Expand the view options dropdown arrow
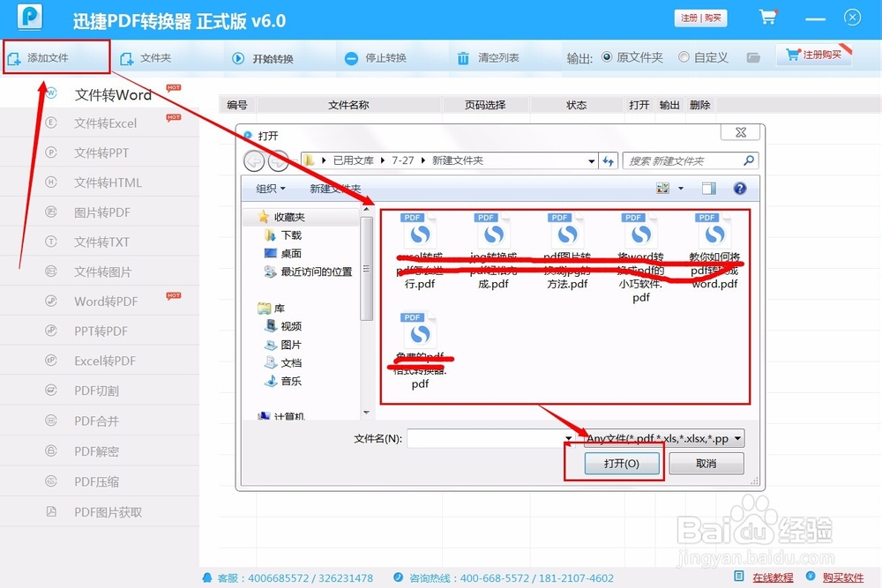Screen dimensions: 882x588 (681, 189)
